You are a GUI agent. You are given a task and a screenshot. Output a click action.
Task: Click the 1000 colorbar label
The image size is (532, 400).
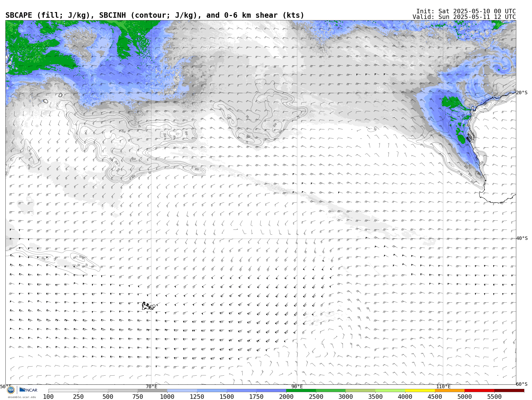tap(167, 397)
